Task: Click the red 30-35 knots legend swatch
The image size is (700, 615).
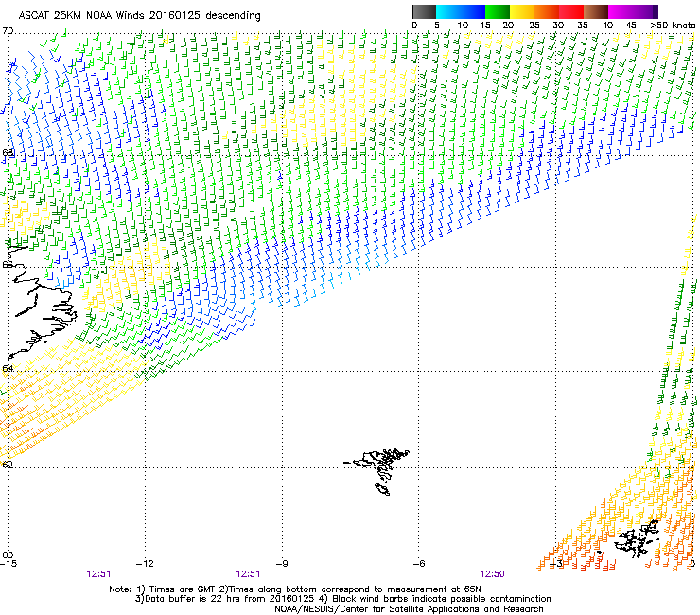Action: 571,11
